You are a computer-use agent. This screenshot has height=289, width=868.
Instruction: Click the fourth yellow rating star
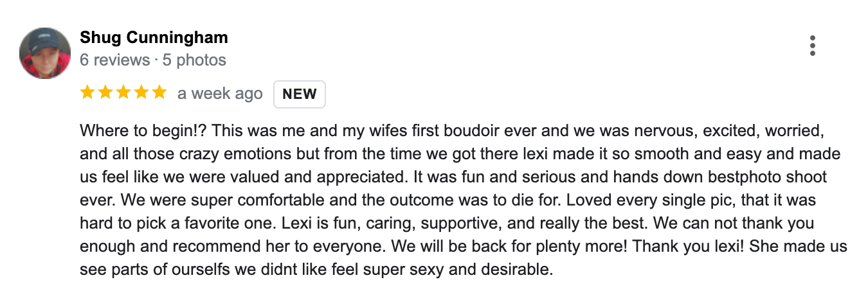pos(140,93)
